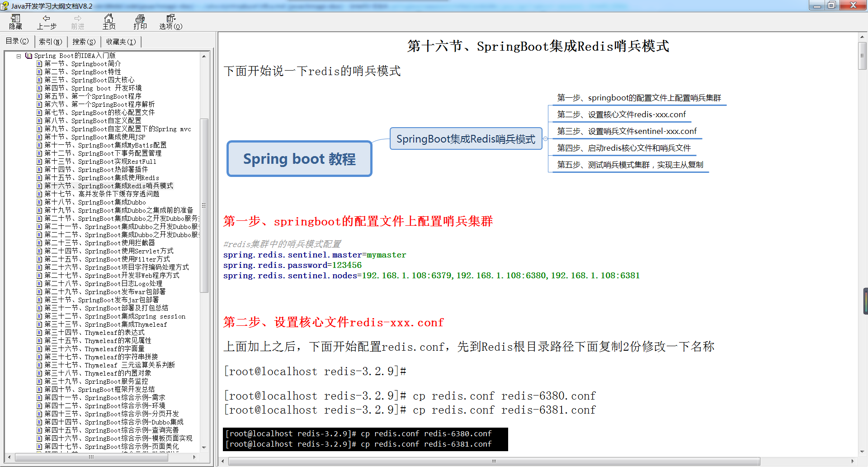
Task: Click the tree horizontal scroll right arrow
Action: click(195, 457)
